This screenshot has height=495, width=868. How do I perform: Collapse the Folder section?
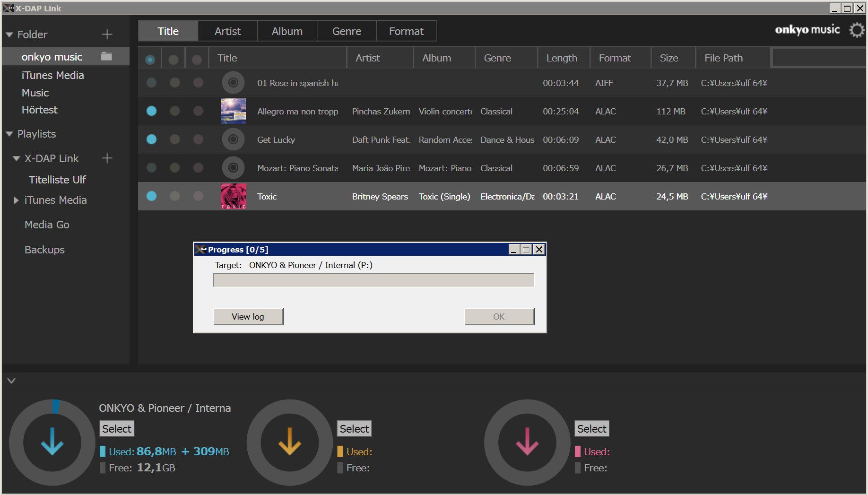tap(9, 35)
